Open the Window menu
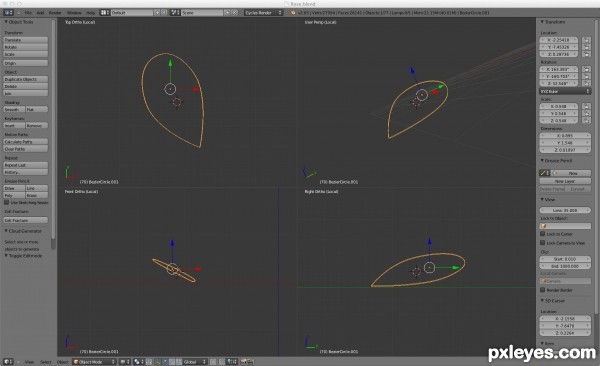 pyautogui.click(x=74, y=13)
